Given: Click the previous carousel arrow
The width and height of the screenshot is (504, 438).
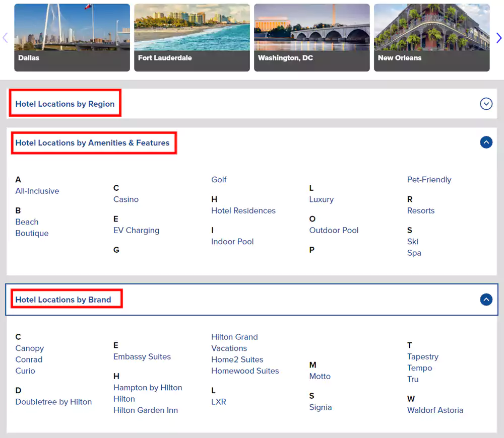Looking at the screenshot, I should [x=6, y=38].
